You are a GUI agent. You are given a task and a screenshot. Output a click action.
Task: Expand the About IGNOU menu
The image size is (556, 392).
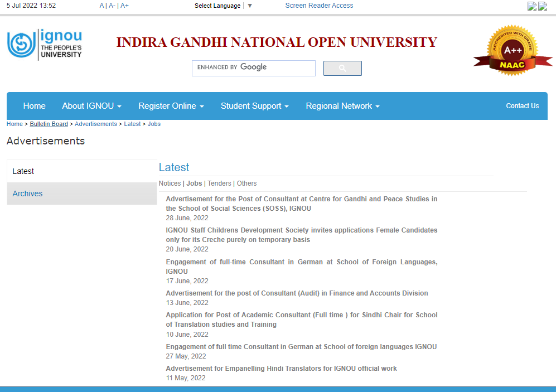(91, 106)
